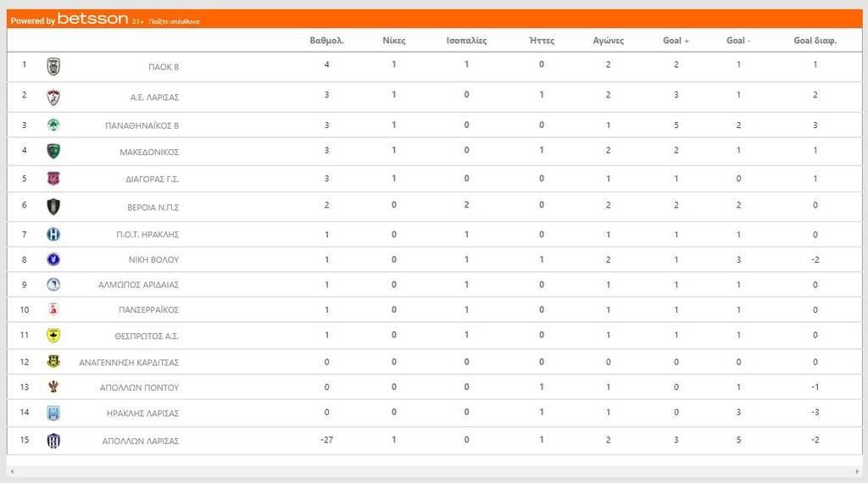
Task: Click the ΑΠΟΛΛΩΝ ΛΑΡΙΣΑΣ team crest
Action: click(53, 441)
